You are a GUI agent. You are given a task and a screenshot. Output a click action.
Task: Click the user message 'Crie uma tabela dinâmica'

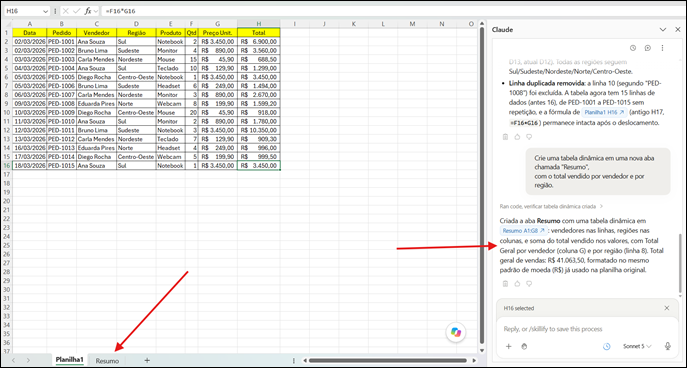pos(598,171)
